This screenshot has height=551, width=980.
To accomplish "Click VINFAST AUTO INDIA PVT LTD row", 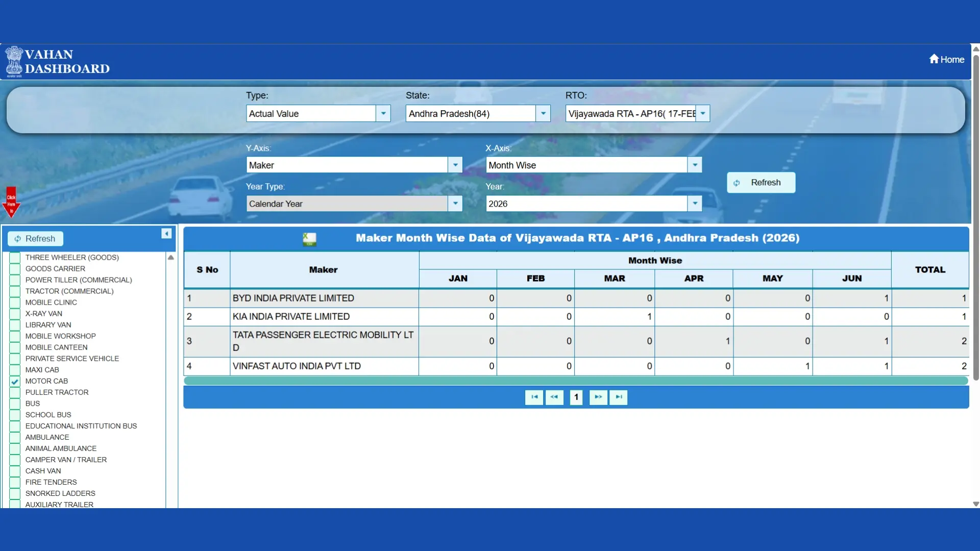I will click(x=576, y=366).
